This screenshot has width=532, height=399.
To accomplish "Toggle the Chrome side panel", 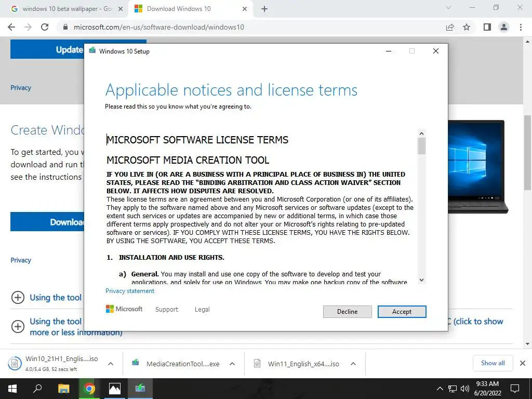I will tap(487, 27).
